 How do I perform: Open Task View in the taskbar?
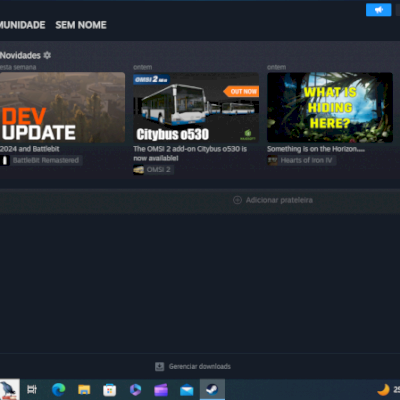(x=32, y=389)
